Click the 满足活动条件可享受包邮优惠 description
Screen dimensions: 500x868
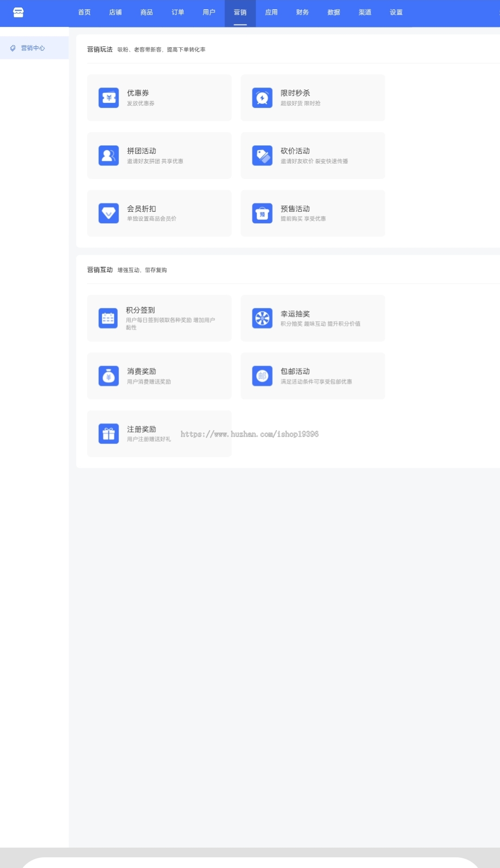point(316,382)
